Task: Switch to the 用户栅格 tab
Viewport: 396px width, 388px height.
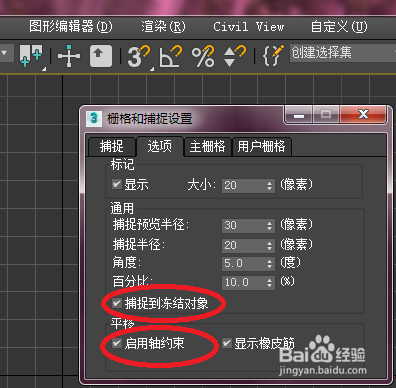Action: 261,147
